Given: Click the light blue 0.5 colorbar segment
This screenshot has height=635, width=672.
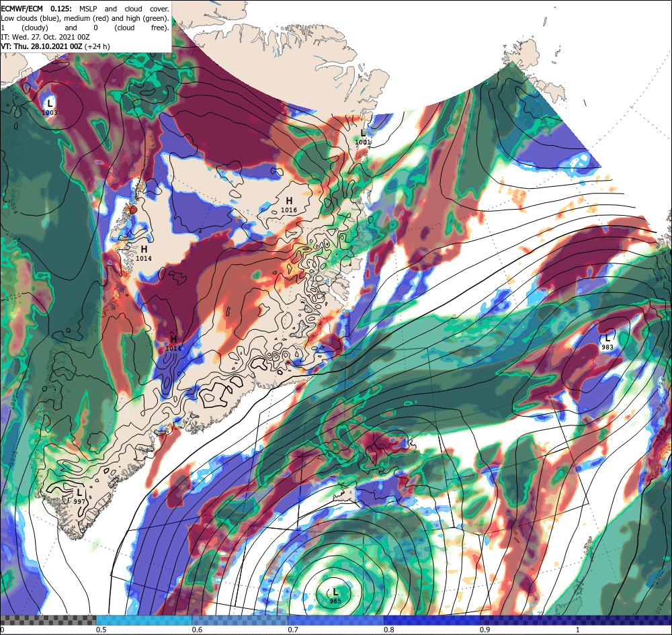Looking at the screenshot, I should [x=144, y=620].
